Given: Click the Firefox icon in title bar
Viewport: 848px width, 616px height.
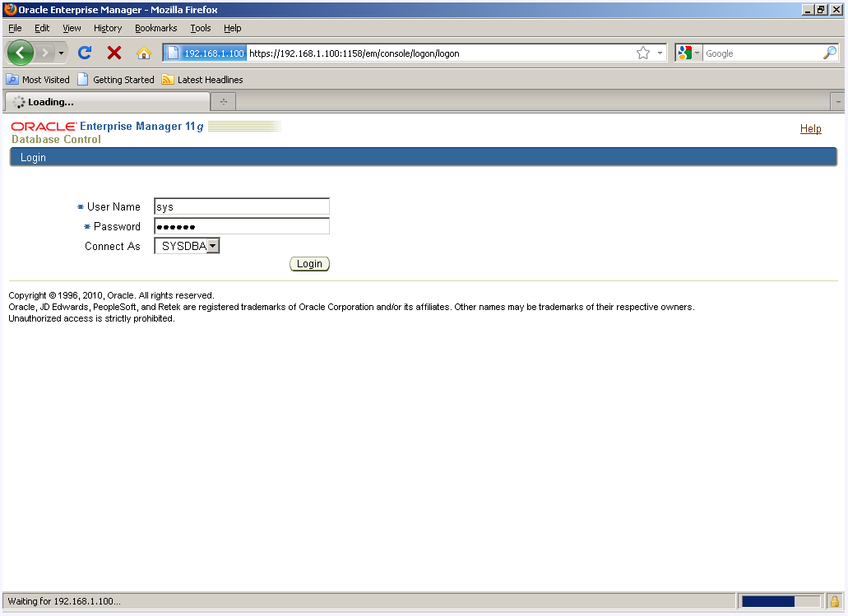Looking at the screenshot, I should pyautogui.click(x=10, y=9).
